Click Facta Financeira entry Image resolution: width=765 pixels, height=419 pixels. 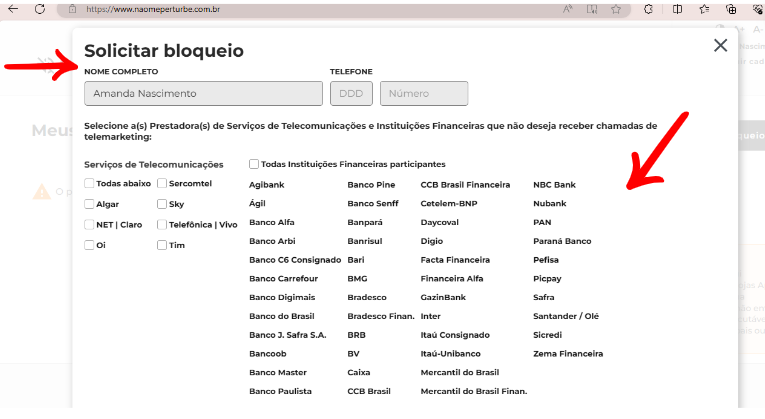click(x=455, y=260)
